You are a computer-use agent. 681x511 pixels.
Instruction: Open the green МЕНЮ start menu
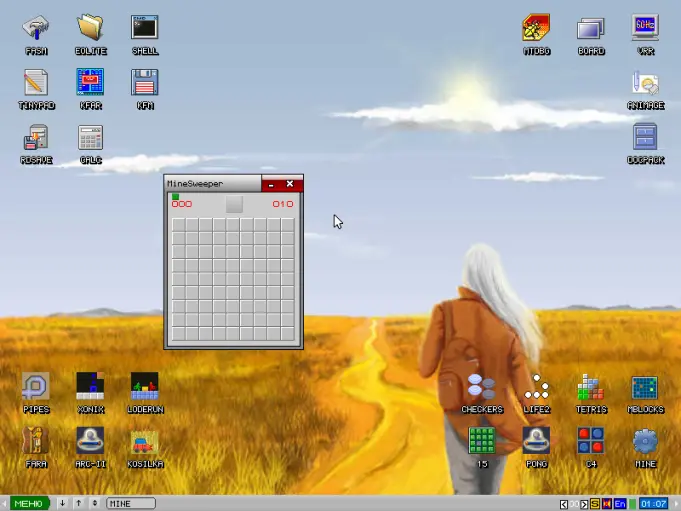[x=29, y=504]
